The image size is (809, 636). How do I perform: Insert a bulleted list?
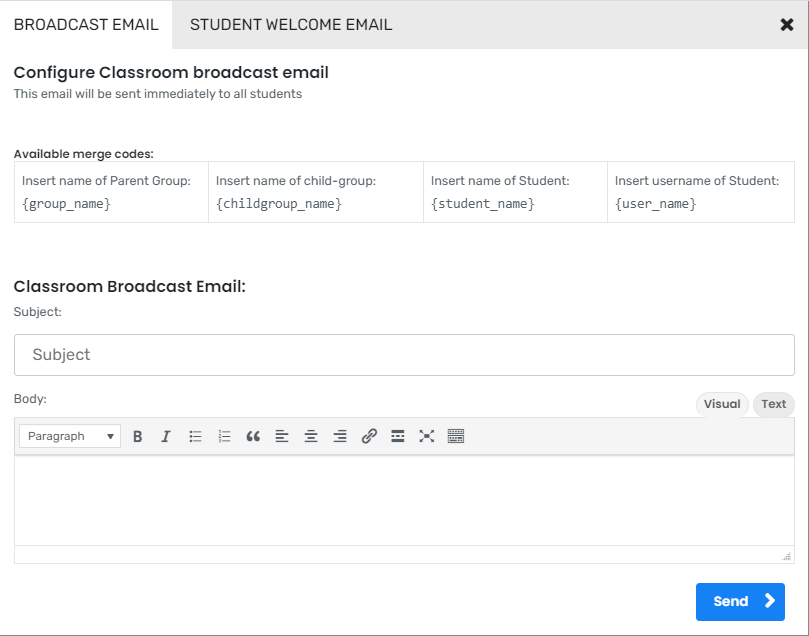196,436
